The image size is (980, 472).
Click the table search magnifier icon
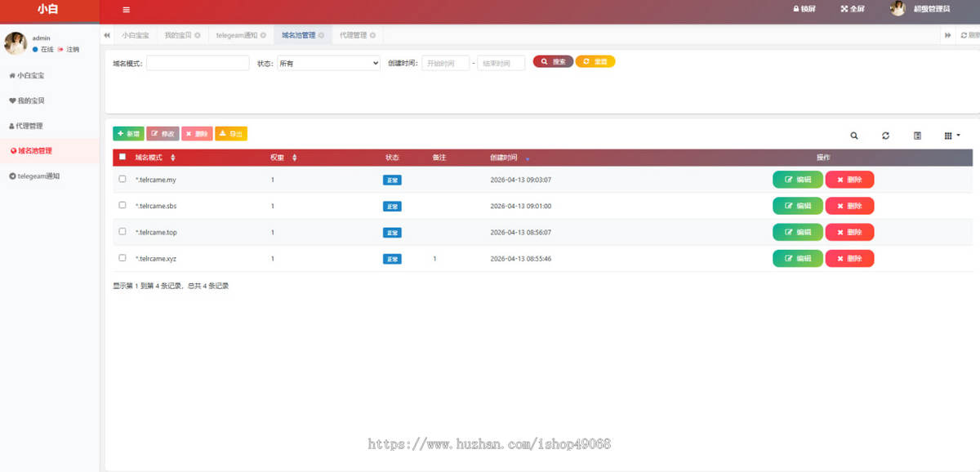pos(854,136)
